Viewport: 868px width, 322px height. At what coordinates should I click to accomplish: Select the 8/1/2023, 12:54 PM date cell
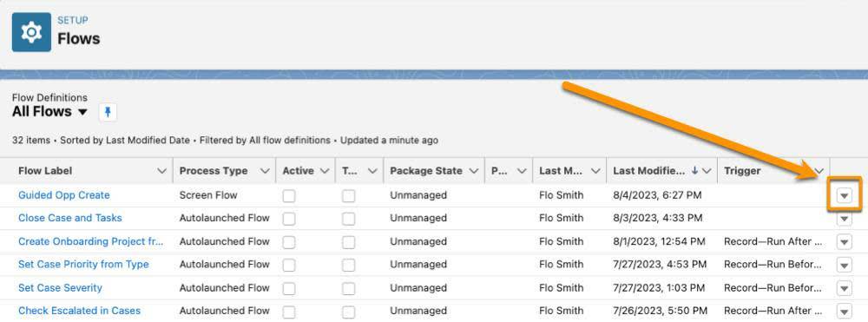click(660, 241)
